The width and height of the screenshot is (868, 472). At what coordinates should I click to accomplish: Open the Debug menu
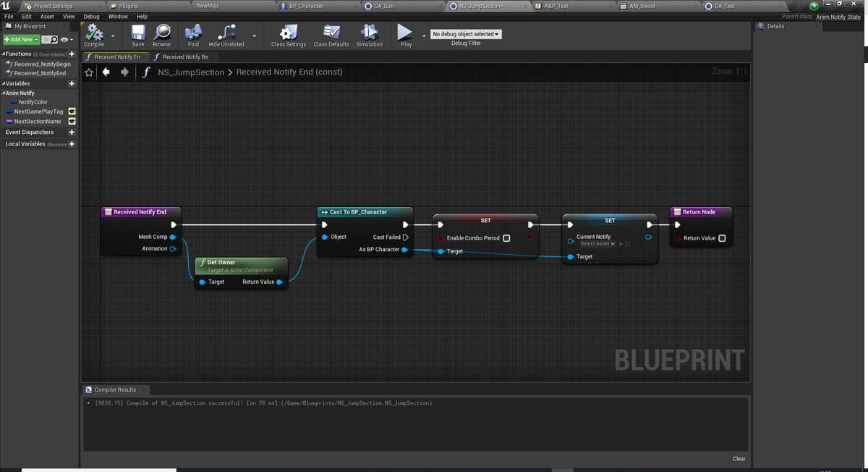point(91,17)
